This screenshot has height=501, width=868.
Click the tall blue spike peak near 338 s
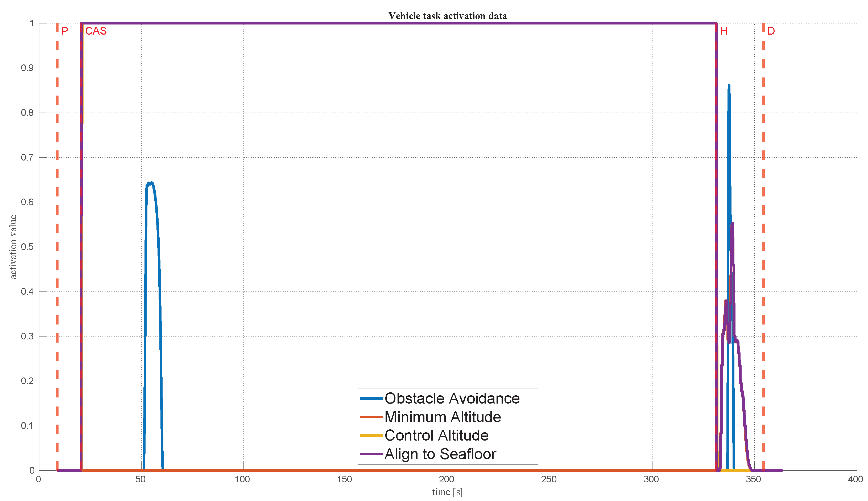pyautogui.click(x=729, y=85)
